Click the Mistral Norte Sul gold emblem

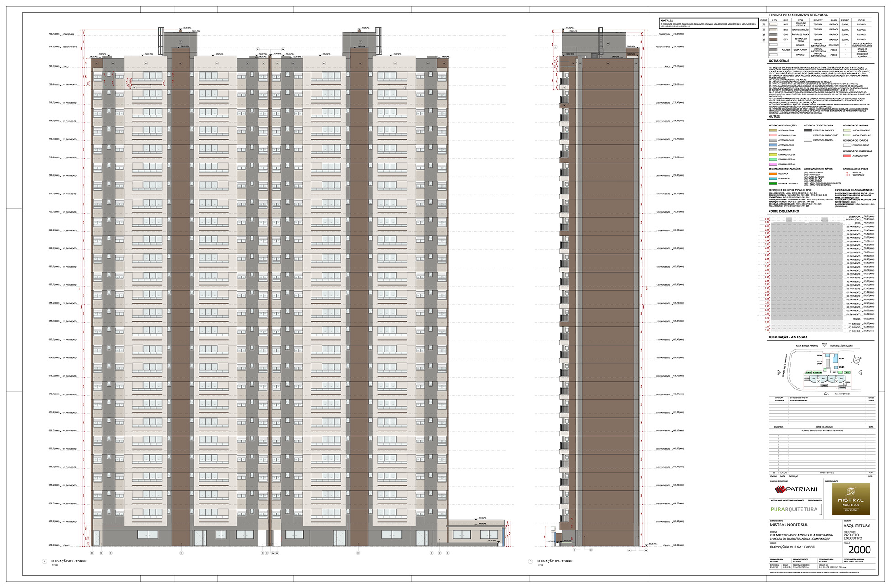850,499
